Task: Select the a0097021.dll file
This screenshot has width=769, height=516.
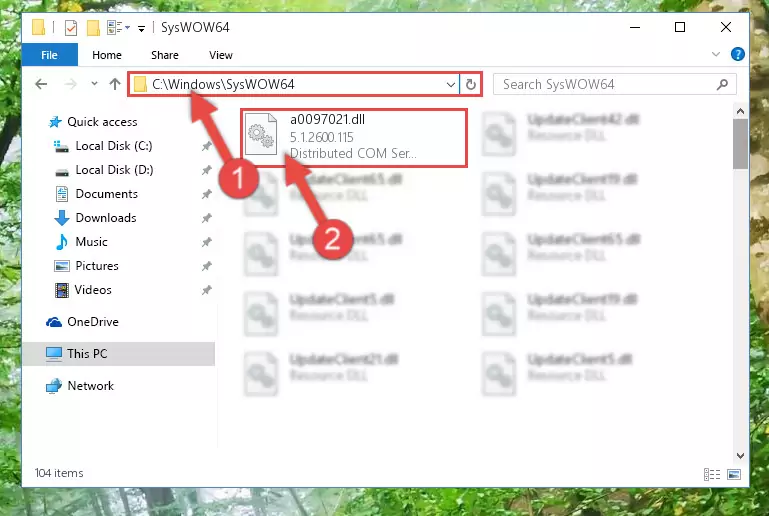Action: tap(354, 137)
